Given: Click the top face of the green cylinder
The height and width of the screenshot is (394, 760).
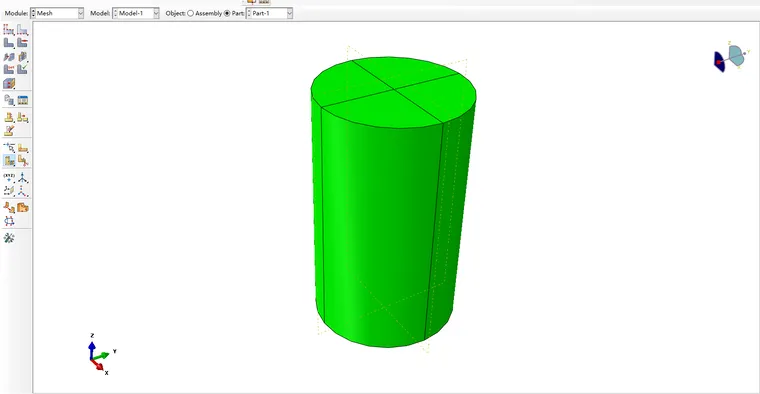Looking at the screenshot, I should click(393, 92).
